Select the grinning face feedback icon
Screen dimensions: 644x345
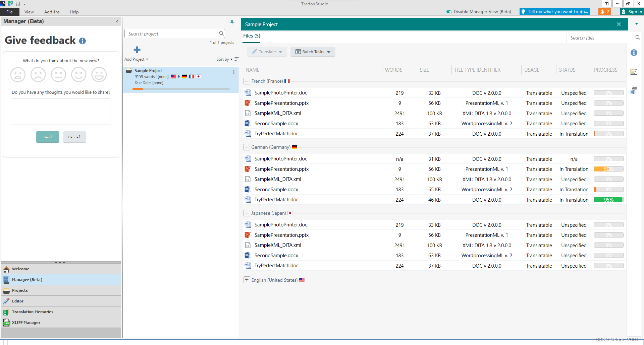click(99, 74)
